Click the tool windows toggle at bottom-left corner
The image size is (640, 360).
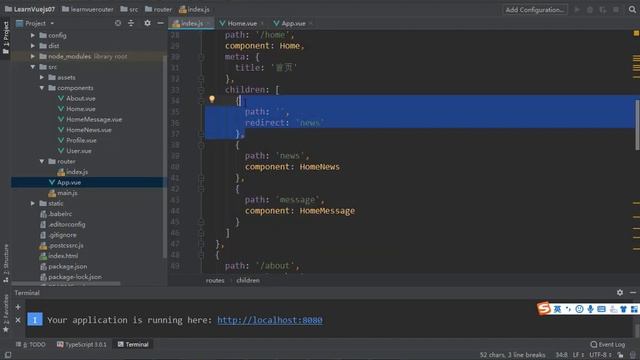click(7, 355)
